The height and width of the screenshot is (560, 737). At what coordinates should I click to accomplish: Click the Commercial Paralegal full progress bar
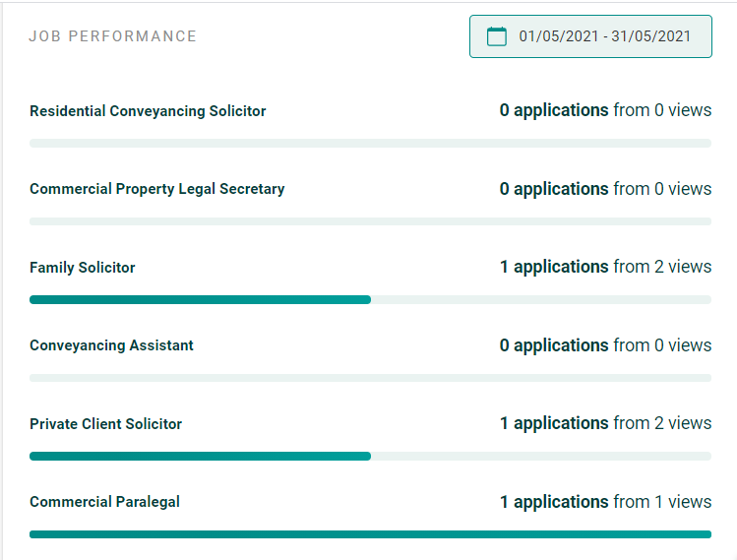point(370,534)
